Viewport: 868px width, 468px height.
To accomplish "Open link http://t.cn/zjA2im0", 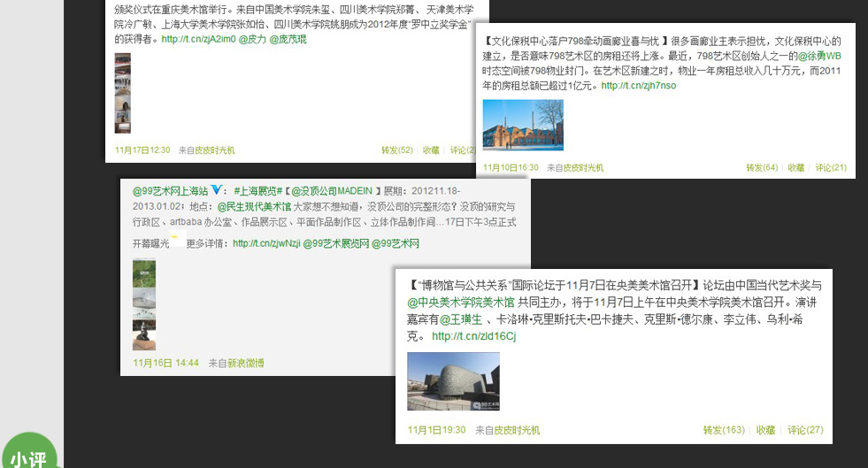I will coord(198,39).
